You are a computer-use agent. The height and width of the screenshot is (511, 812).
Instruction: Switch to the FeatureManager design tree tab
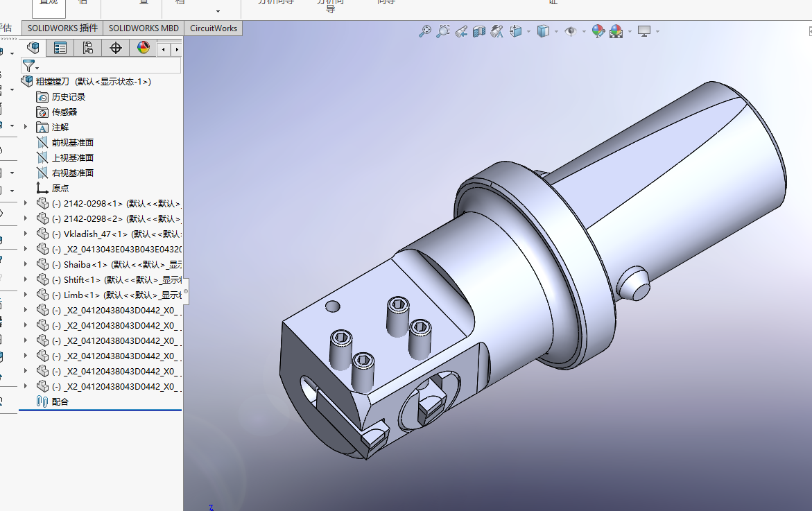pos(33,48)
